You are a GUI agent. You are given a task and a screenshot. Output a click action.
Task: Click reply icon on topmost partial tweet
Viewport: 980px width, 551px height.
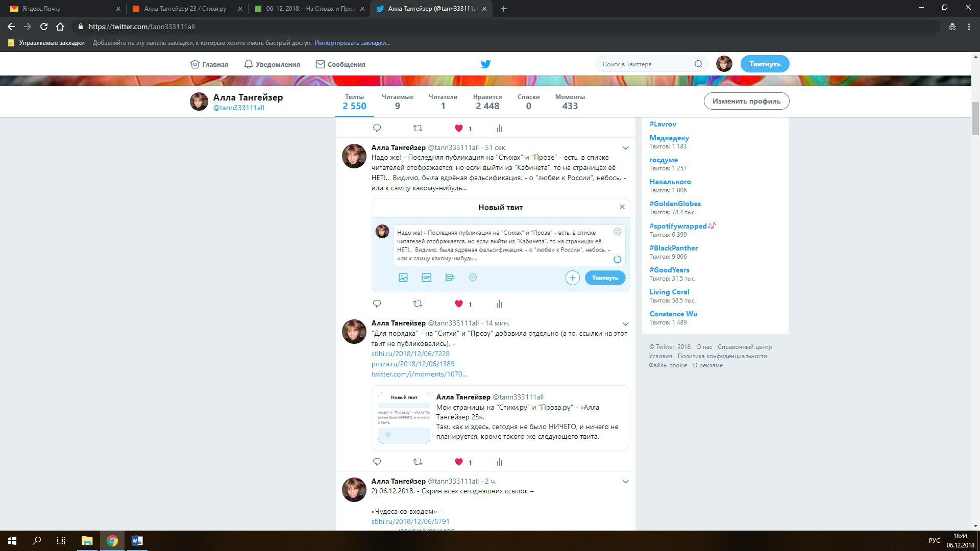377,128
